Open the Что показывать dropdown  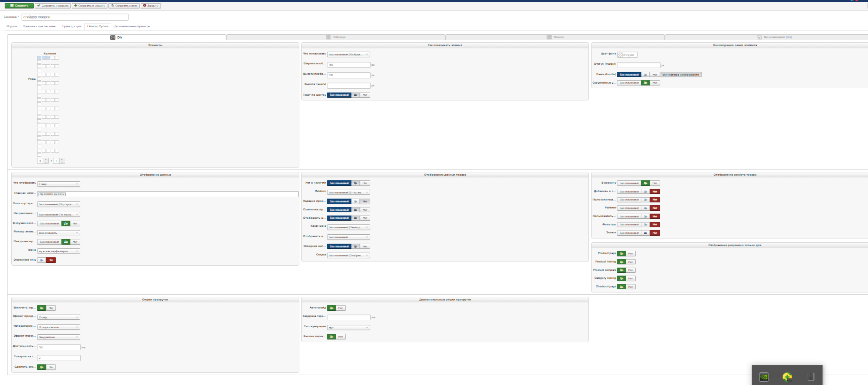[349, 54]
